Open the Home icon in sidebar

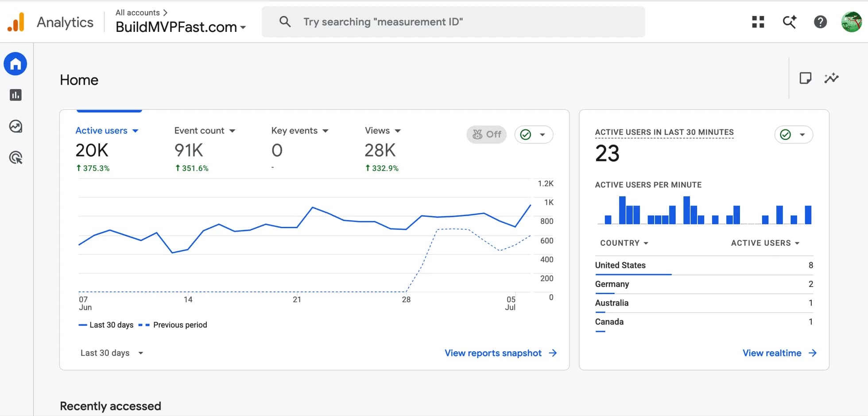(x=15, y=64)
